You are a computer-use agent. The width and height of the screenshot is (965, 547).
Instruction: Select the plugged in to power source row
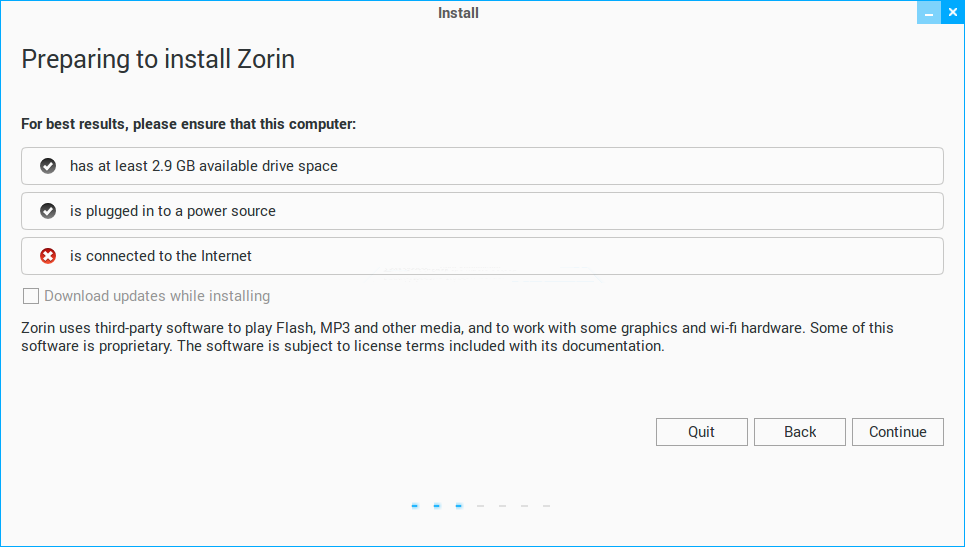pyautogui.click(x=482, y=211)
